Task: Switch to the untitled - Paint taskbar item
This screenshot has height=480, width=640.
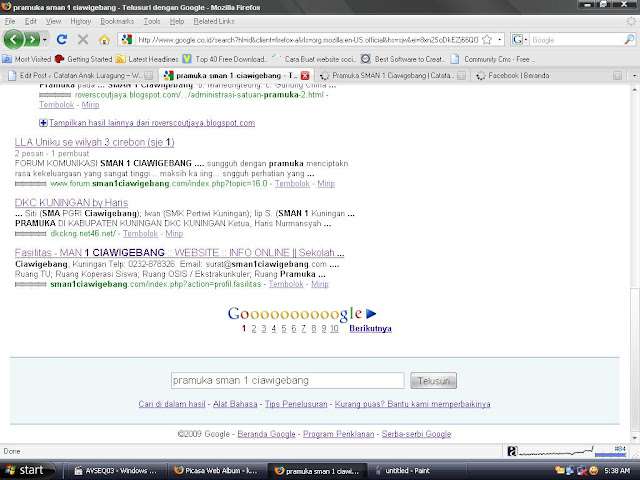Action: click(416, 471)
